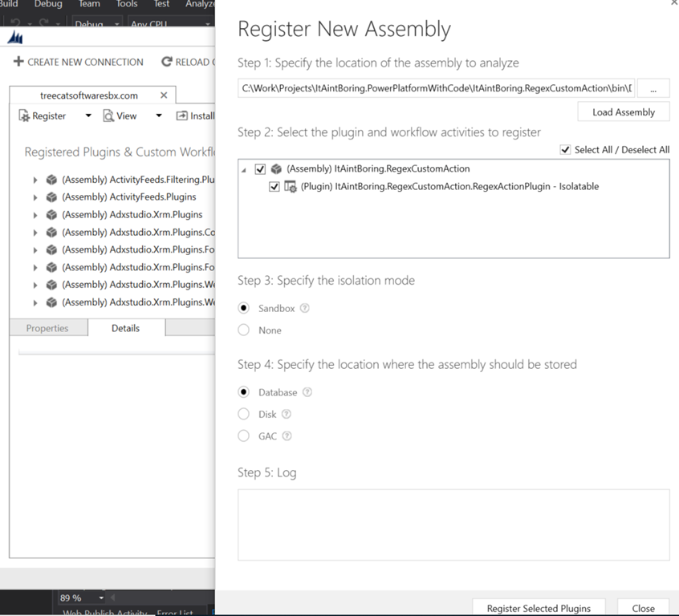
Task: Click the ItAintBoring.RegexCustomAction assembly cube icon
Action: pyautogui.click(x=276, y=168)
